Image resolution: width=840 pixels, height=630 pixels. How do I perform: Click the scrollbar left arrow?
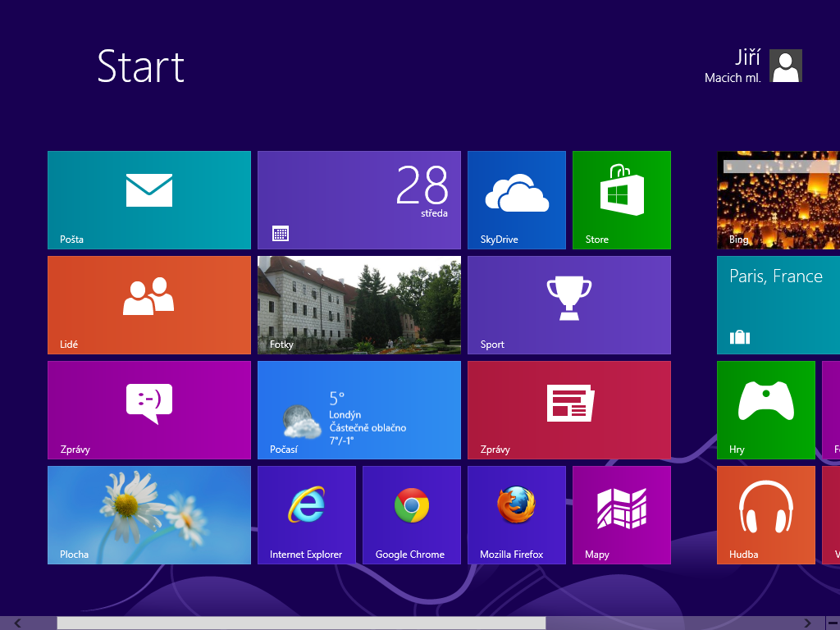(x=18, y=623)
